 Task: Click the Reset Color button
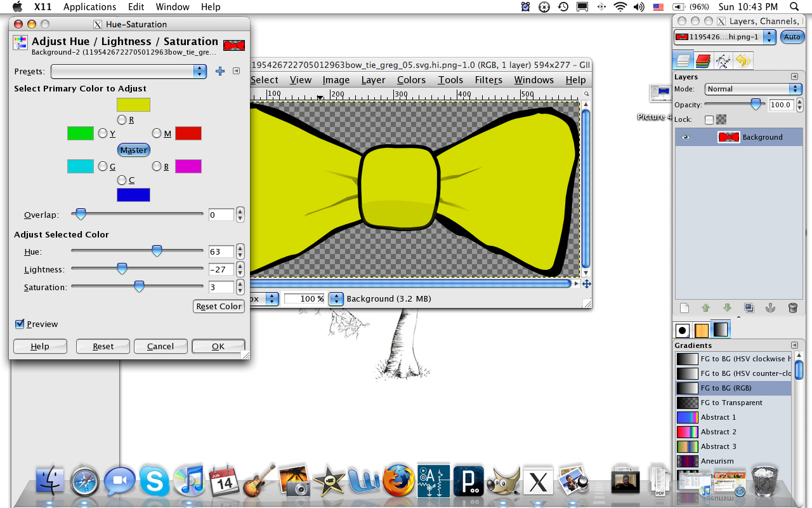(219, 306)
